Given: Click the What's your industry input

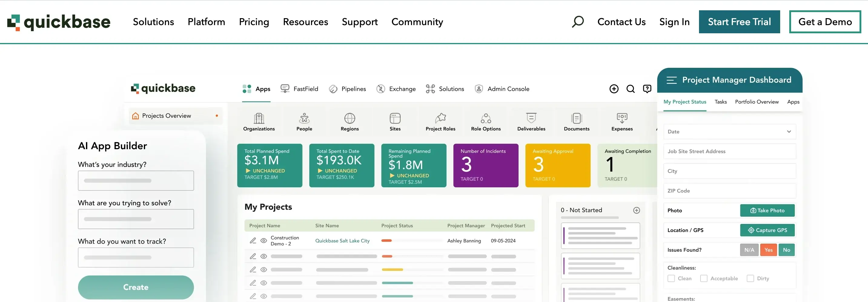Looking at the screenshot, I should coord(136,181).
